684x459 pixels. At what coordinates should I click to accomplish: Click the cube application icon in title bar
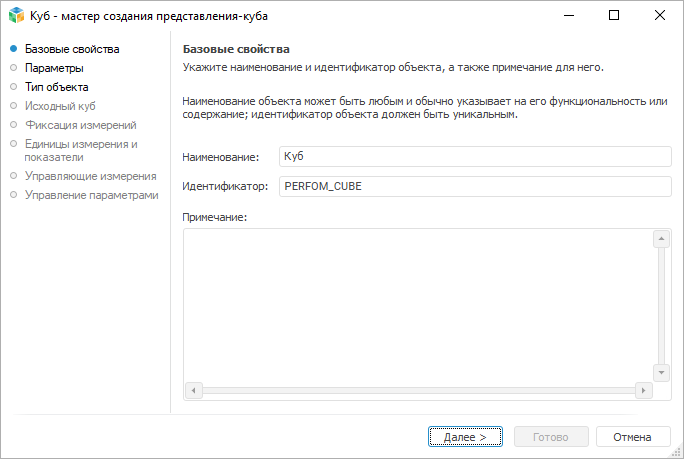pyautogui.click(x=16, y=16)
